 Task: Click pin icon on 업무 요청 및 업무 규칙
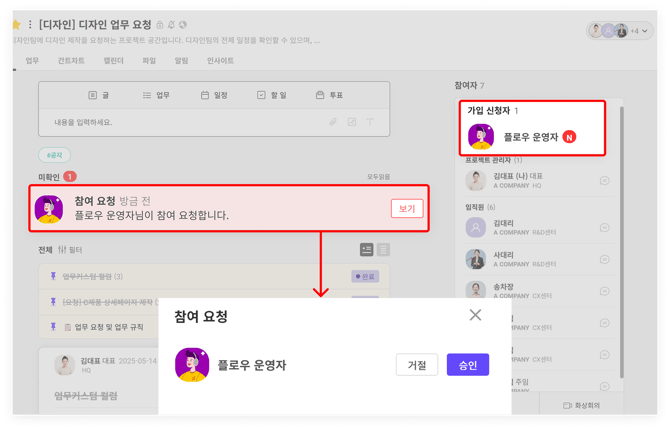coord(54,326)
